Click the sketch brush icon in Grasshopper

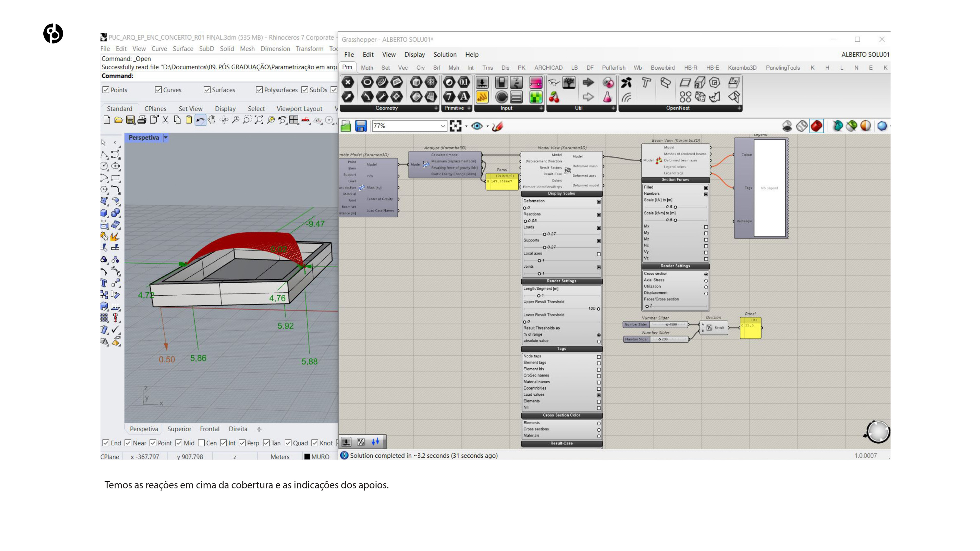[497, 126]
